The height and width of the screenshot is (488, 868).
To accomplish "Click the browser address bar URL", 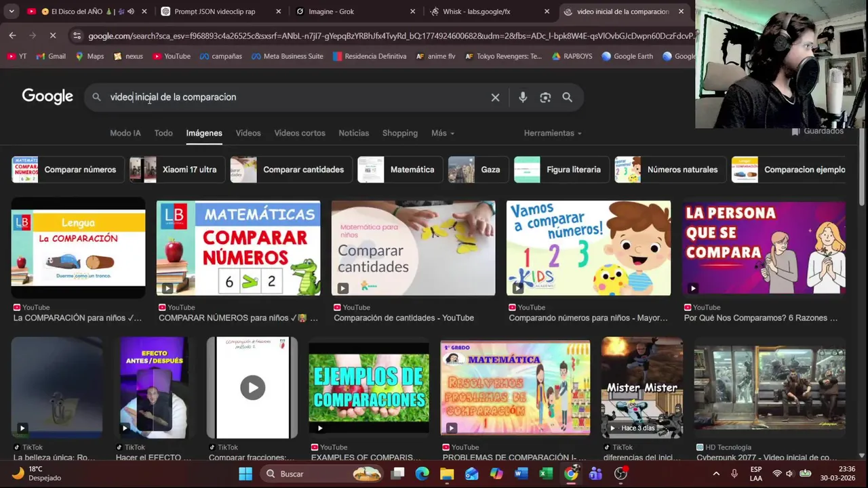I will tap(390, 35).
